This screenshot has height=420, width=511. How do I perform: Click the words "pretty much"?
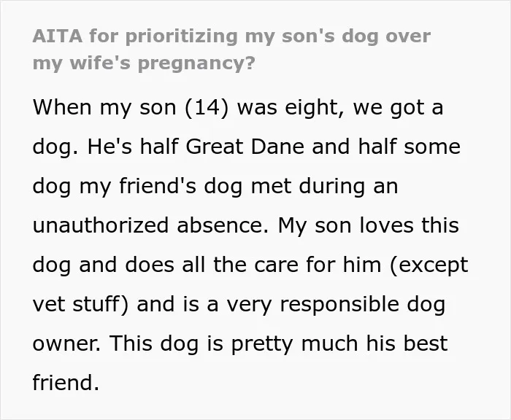[294, 344]
